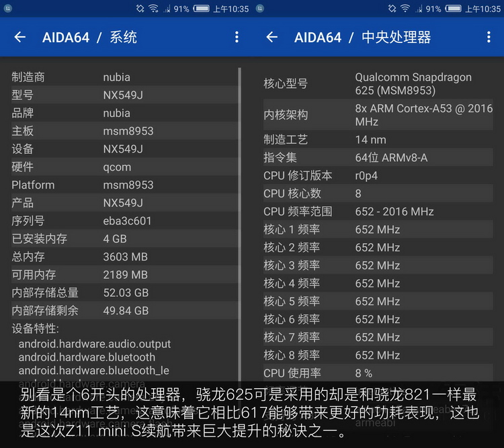Viewport: 504px width, 448px height.
Task: Select the 硬件 qcom row
Action: click(125, 167)
